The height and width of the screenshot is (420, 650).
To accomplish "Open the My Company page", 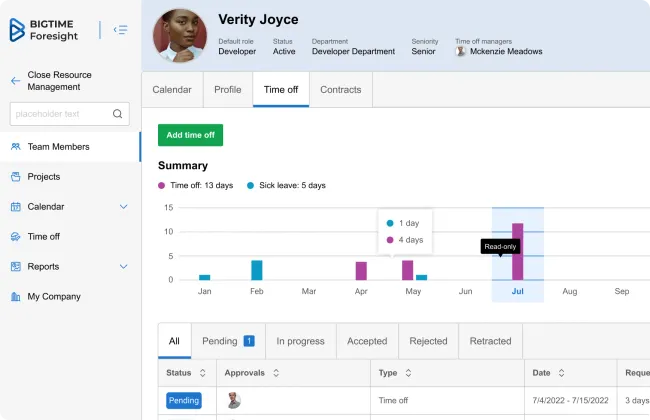I will (x=54, y=297).
